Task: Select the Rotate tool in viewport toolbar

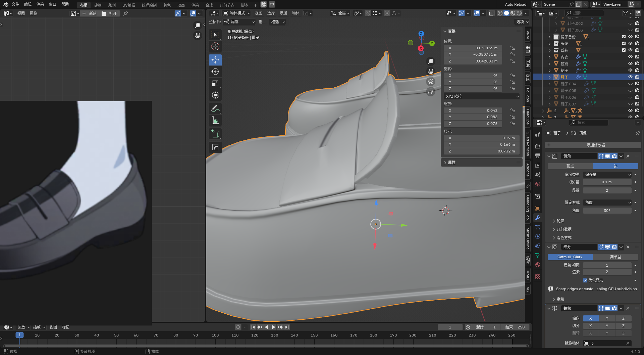Action: pos(215,72)
